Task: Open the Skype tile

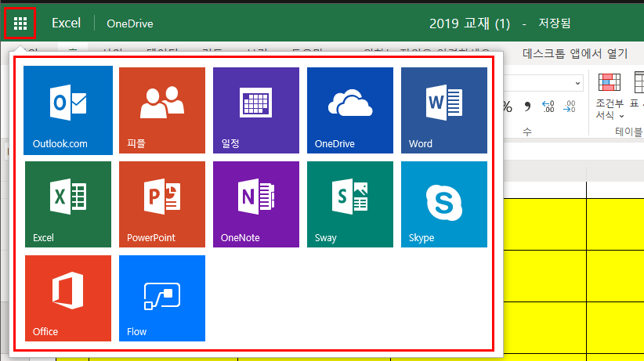Action: tap(444, 204)
